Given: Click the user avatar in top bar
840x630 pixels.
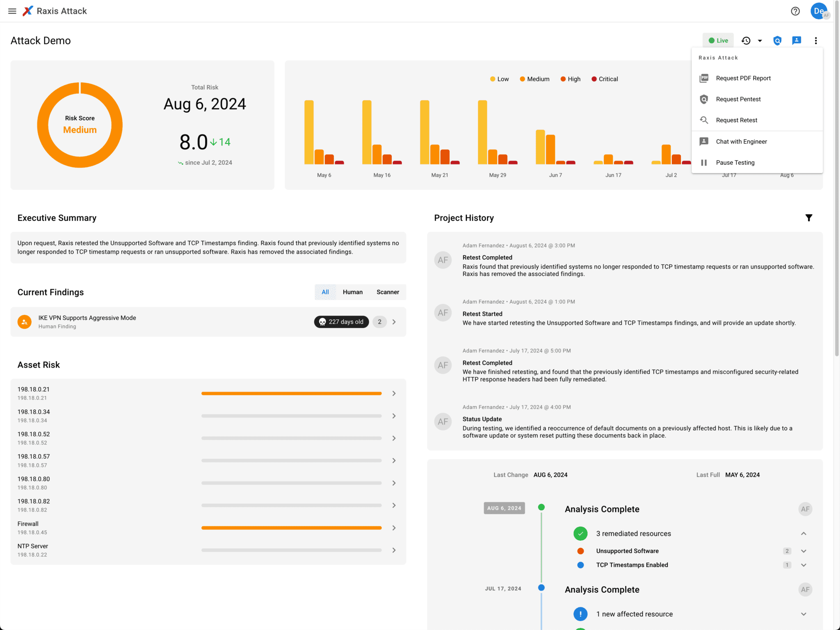Looking at the screenshot, I should (x=819, y=11).
